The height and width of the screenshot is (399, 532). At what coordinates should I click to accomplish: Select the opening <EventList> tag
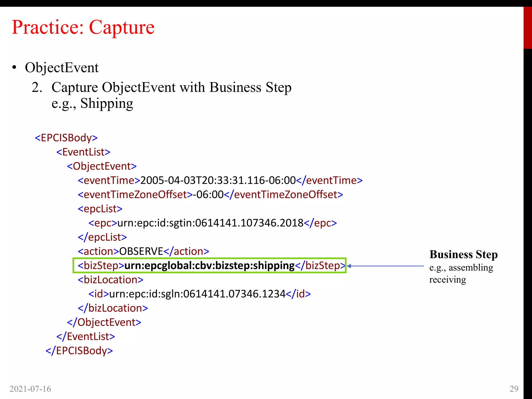[83, 152]
